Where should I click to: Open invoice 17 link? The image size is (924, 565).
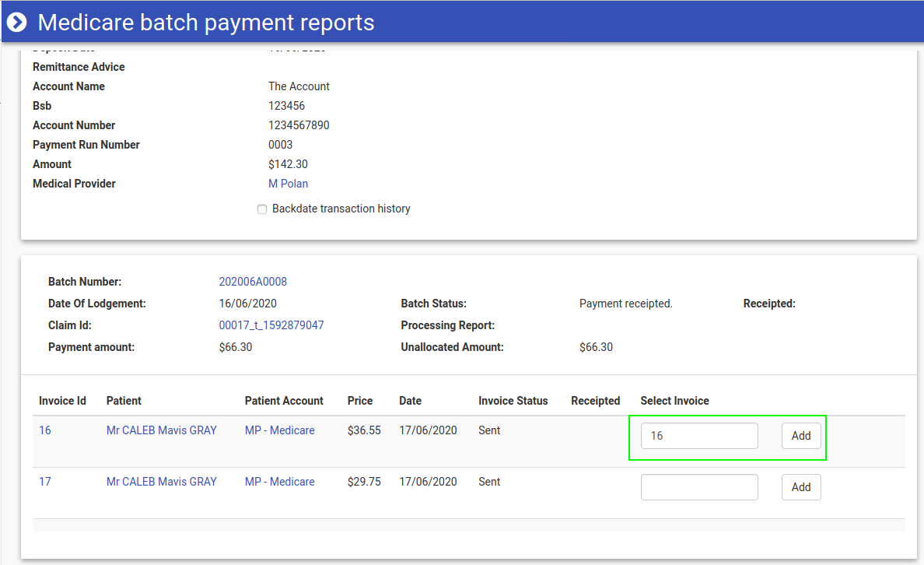(45, 482)
